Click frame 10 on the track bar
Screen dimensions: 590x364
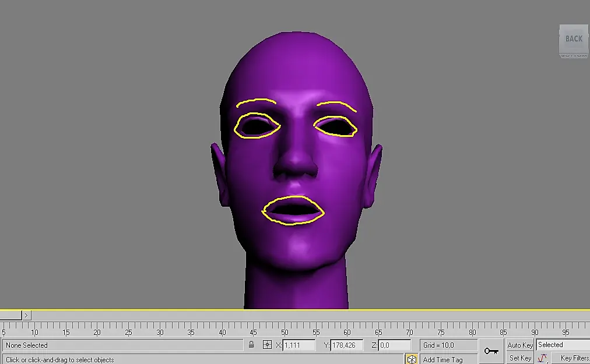(x=34, y=332)
